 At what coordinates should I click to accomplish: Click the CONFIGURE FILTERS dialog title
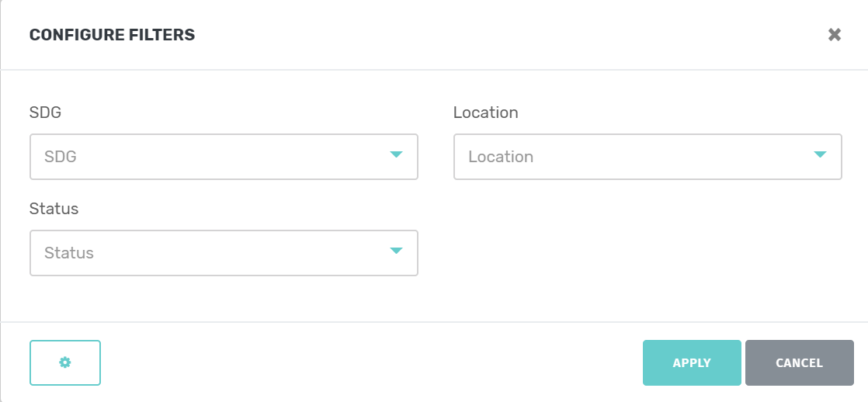pos(112,35)
